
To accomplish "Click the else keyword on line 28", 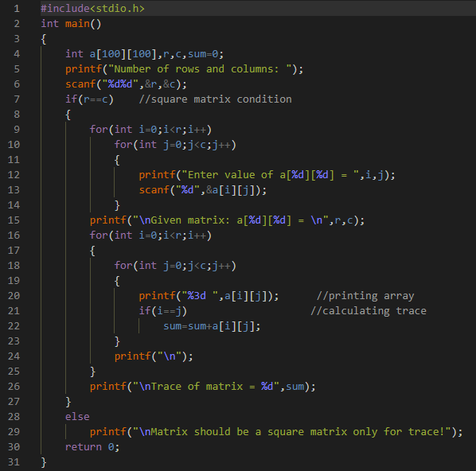I will pos(77,417).
